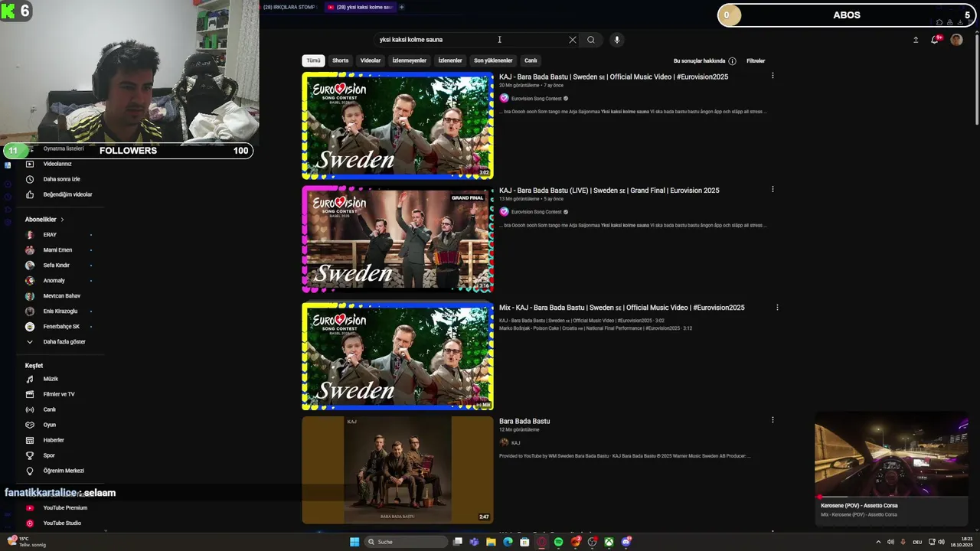Open the notifications bell

[935, 40]
